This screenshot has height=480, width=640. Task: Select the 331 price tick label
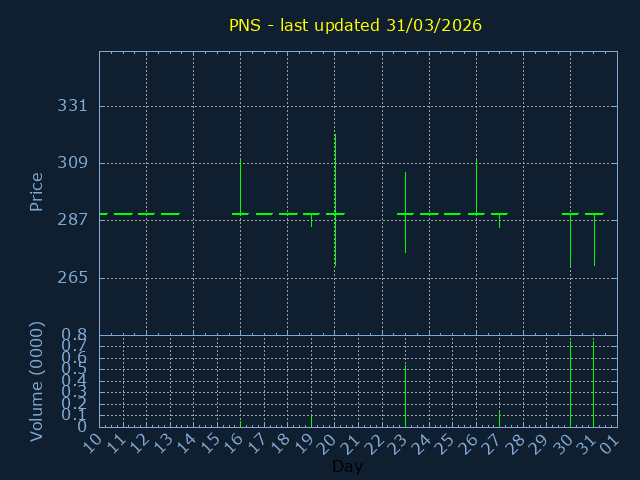tap(71, 106)
